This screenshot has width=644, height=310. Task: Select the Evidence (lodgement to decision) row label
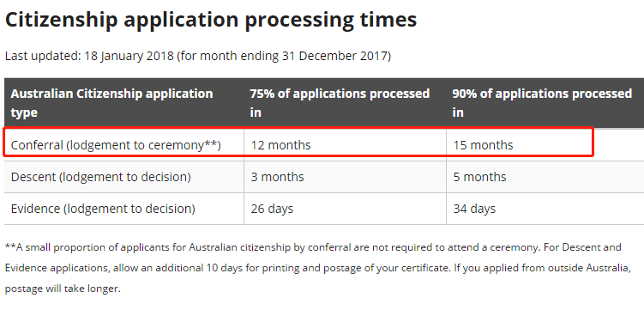[x=103, y=209]
